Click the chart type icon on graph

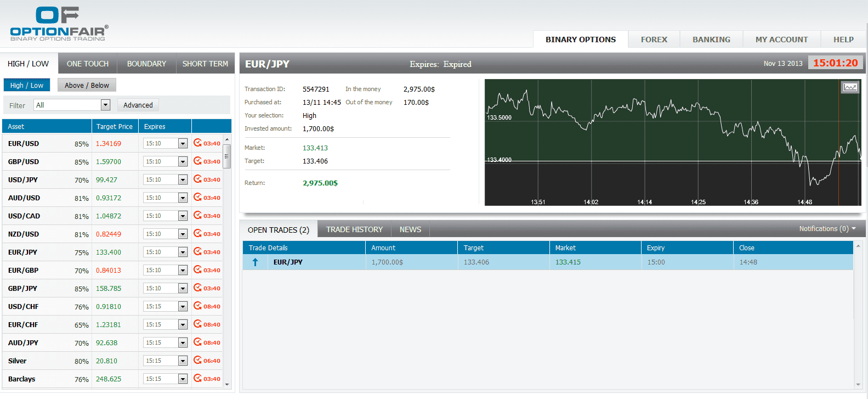click(x=850, y=87)
